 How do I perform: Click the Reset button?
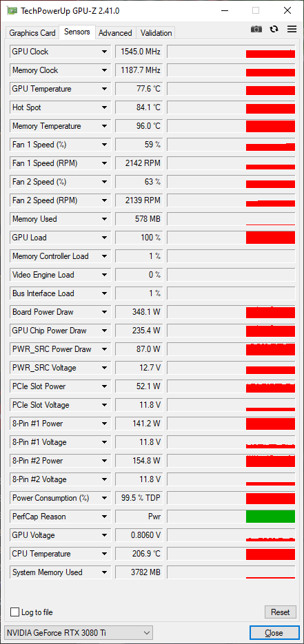pos(280,612)
